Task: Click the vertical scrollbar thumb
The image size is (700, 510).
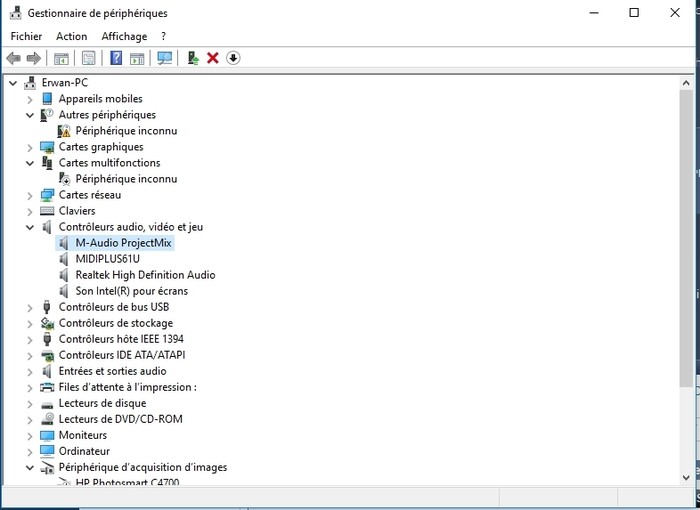Action: point(686,238)
